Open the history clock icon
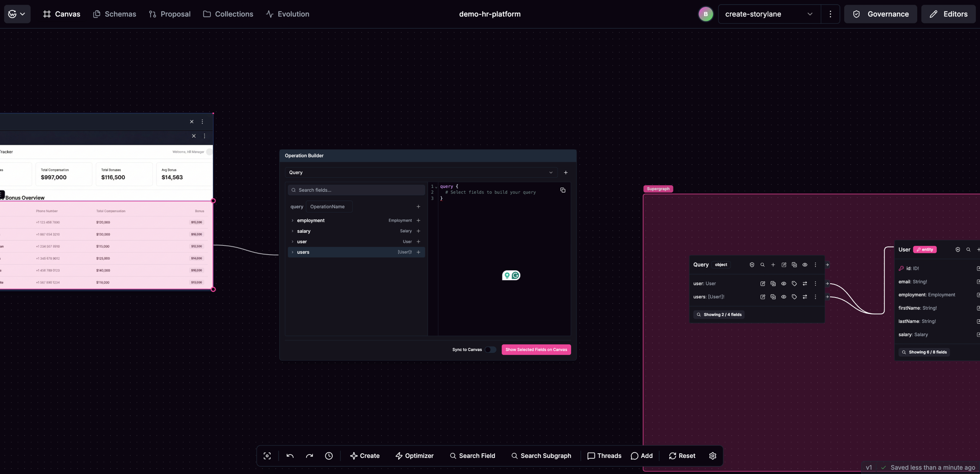This screenshot has height=474, width=980. [x=329, y=456]
